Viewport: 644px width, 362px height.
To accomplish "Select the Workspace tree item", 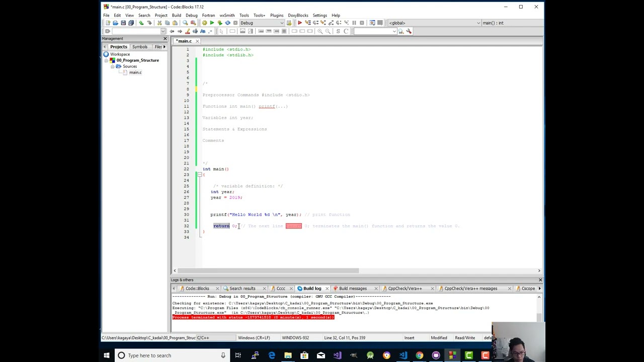I will point(120,54).
